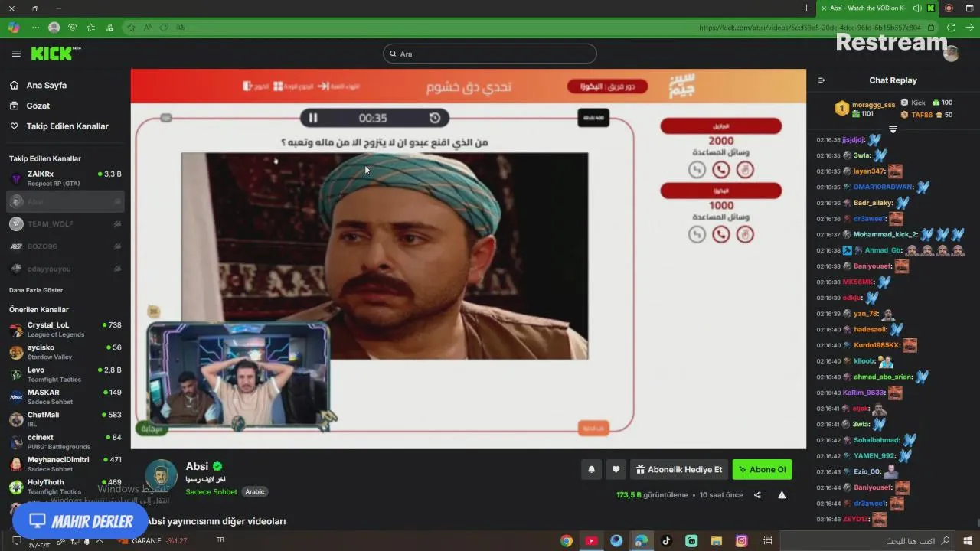Open Chrome from the taskbar

567,541
